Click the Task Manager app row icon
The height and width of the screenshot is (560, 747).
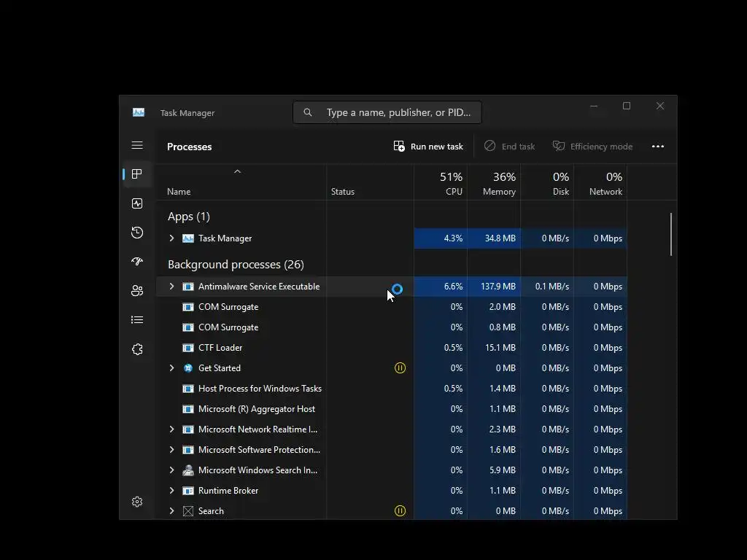point(188,238)
